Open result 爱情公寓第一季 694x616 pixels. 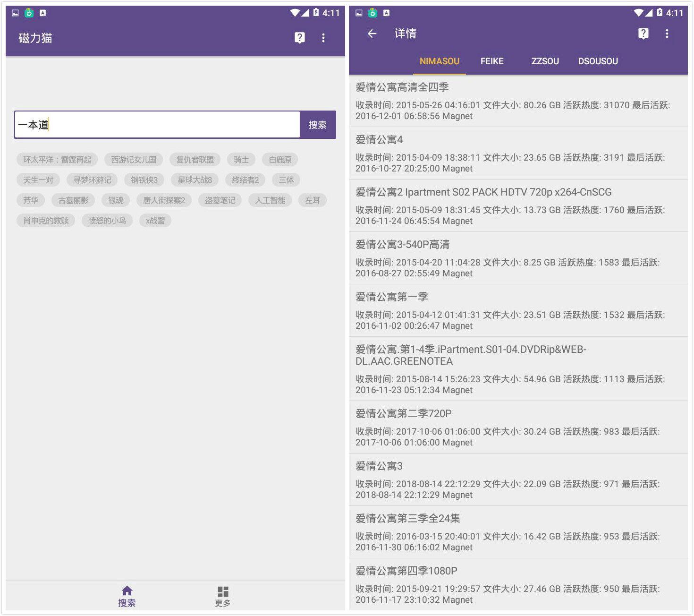click(x=518, y=311)
